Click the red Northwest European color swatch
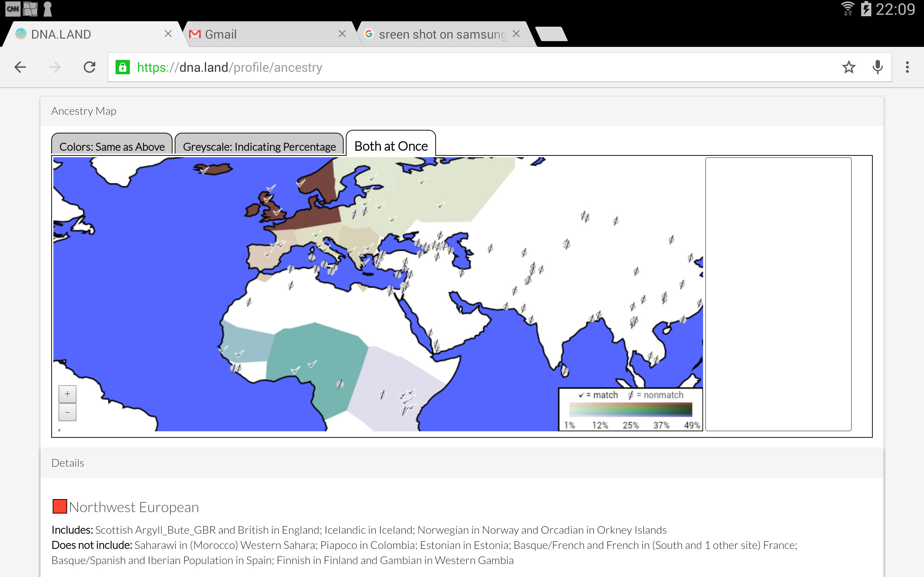924x577 pixels. tap(59, 506)
